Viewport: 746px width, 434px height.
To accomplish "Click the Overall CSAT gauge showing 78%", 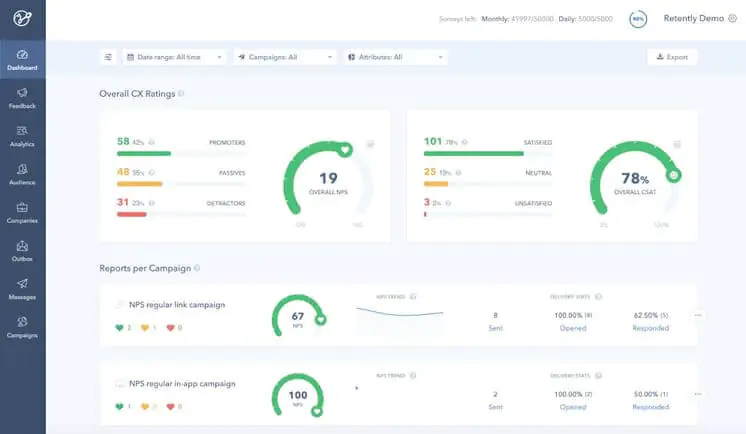I will [635, 178].
